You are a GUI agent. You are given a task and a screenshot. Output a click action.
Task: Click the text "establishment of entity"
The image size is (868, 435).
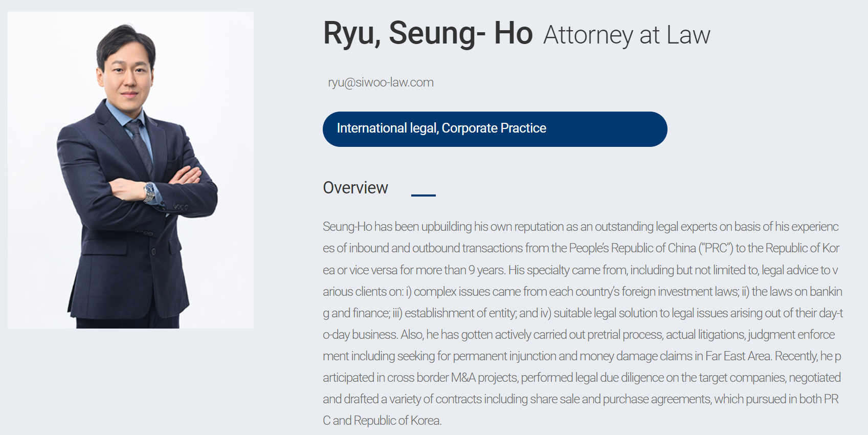tap(460, 313)
